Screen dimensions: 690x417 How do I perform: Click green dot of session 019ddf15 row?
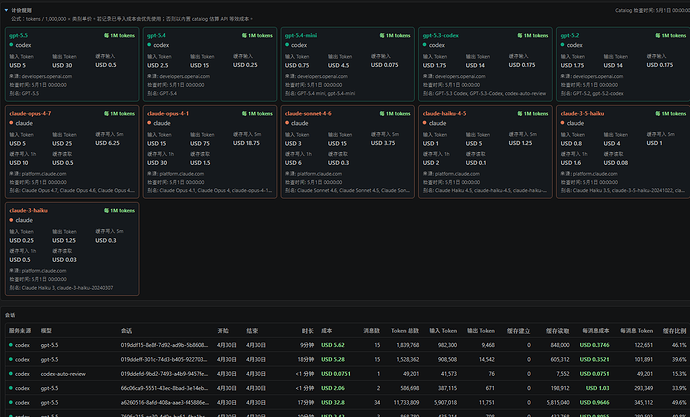pos(11,345)
